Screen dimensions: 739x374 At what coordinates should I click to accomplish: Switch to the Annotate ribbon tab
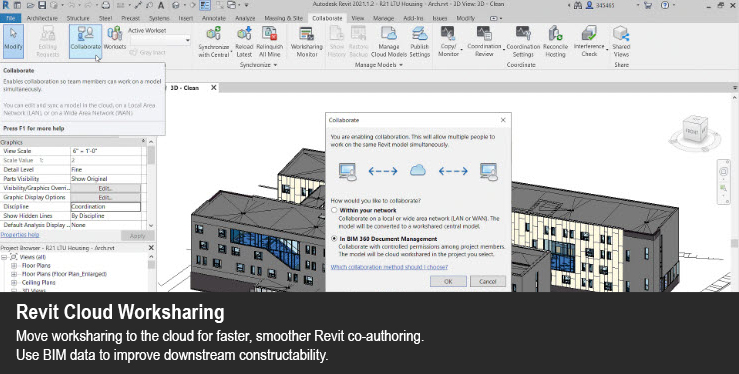coord(214,18)
